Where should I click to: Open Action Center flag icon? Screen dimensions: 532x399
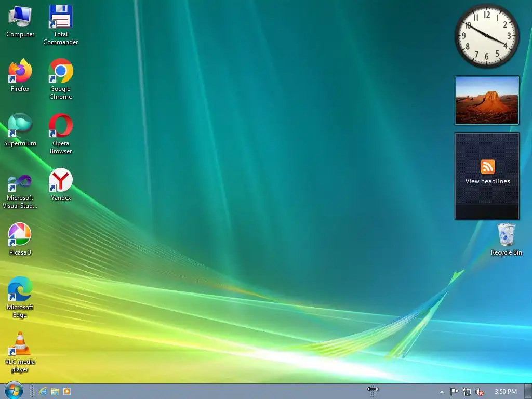[x=454, y=392]
